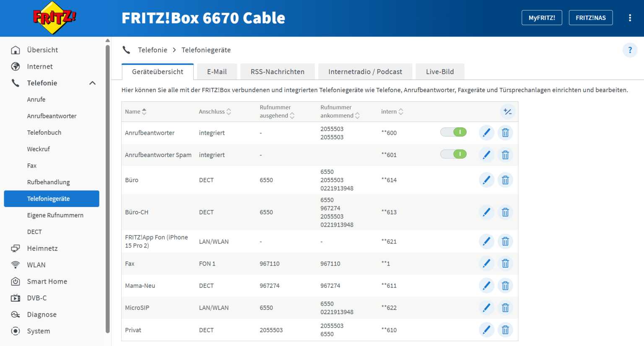Edit the Fax FON 1 entry
The image size is (644, 346).
click(486, 263)
